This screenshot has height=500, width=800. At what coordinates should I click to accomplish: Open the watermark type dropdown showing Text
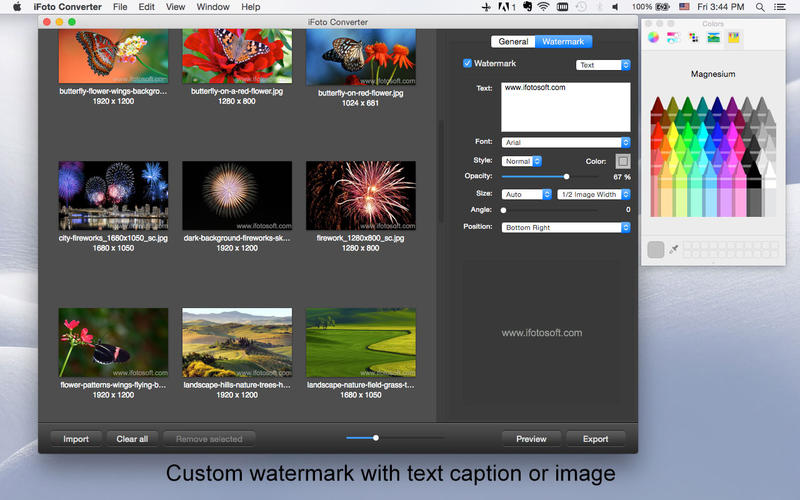[603, 65]
